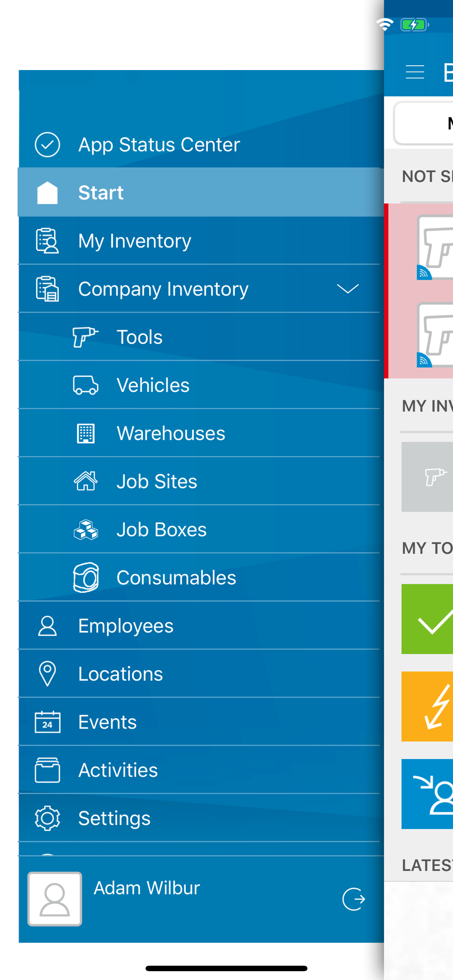Tap the logout arrow icon
Image resolution: width=453 pixels, height=980 pixels.
pyautogui.click(x=353, y=899)
